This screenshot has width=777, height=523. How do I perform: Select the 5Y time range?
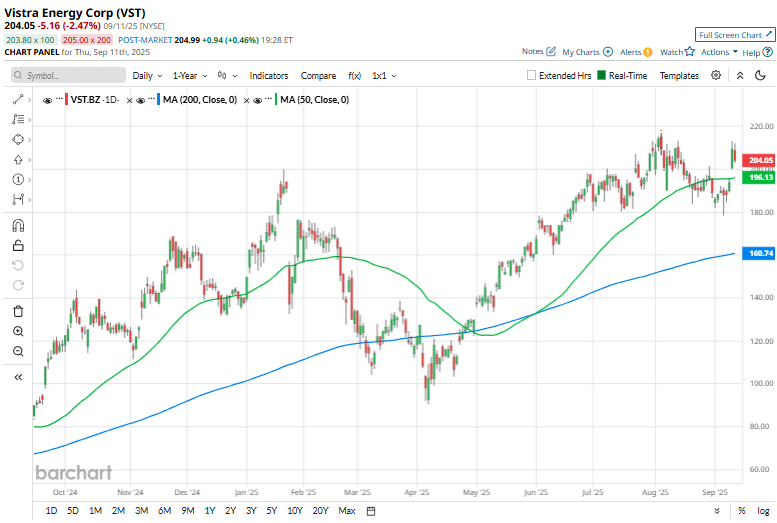coord(272,511)
